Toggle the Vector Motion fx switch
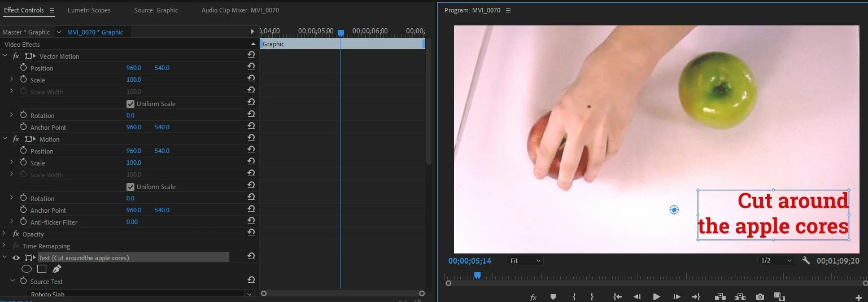This screenshot has width=868, height=302. (x=16, y=56)
